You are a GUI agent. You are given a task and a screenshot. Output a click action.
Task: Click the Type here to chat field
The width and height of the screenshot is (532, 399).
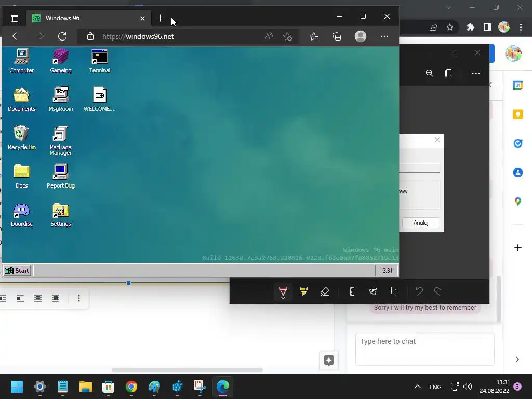[x=425, y=349]
